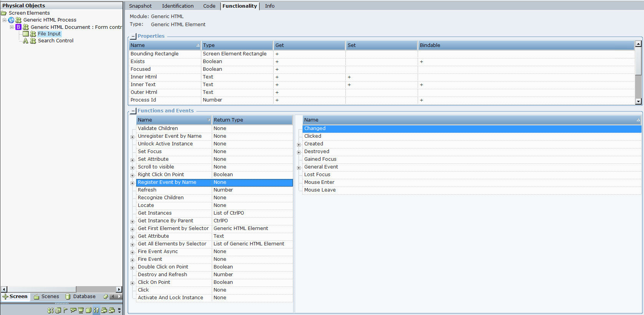
Task: Click the 3D cube icon in bottom toolbar
Action: (x=88, y=310)
